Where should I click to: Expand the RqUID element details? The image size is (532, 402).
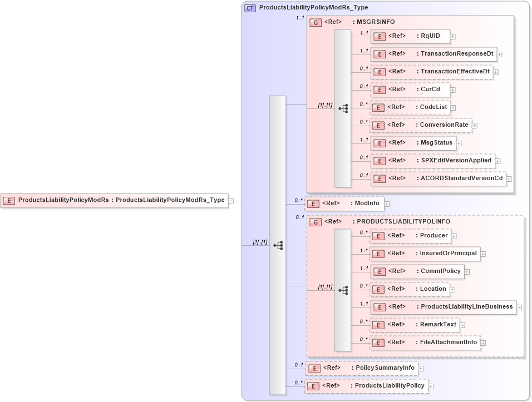click(452, 36)
